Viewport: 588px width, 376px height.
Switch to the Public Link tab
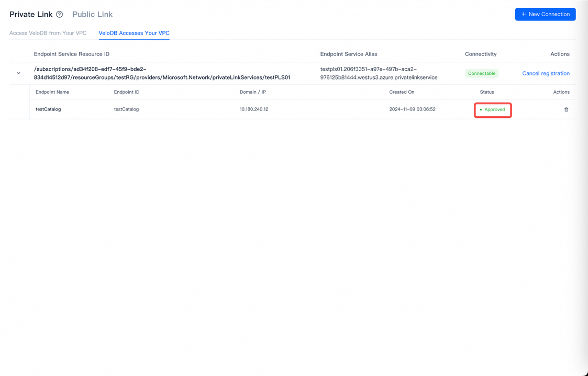[92, 14]
